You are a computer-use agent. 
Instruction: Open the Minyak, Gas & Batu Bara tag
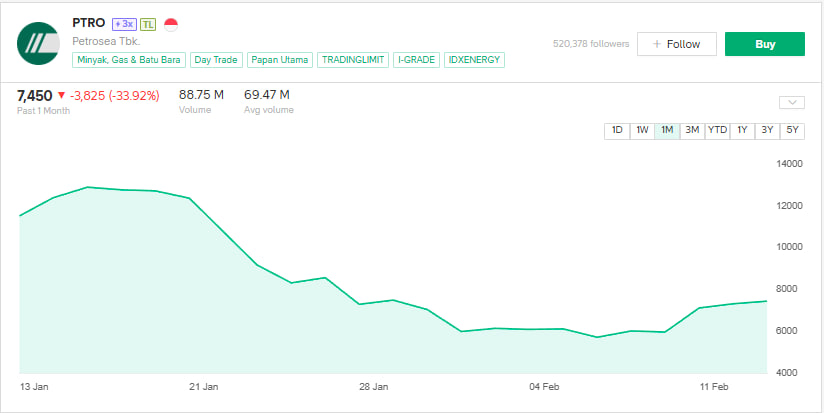click(128, 60)
